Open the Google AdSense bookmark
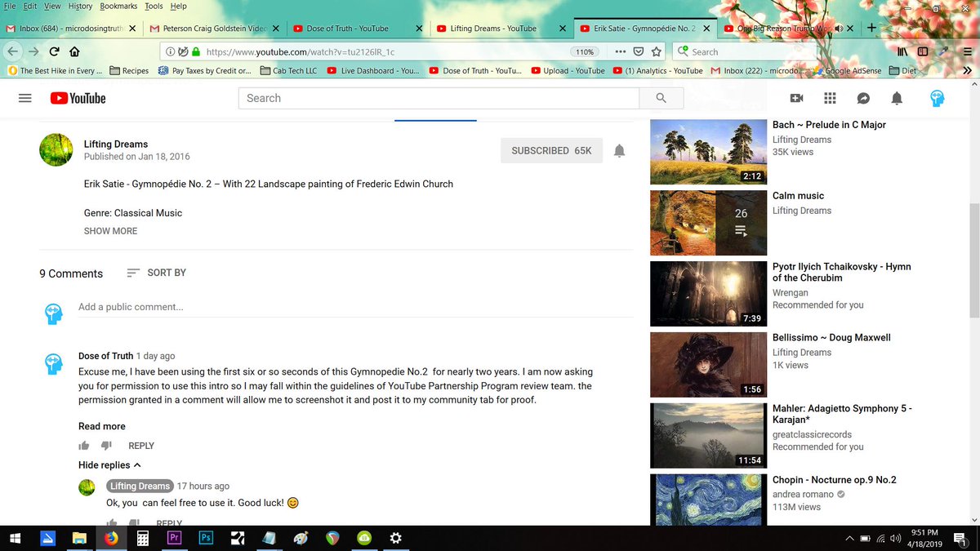 (x=846, y=71)
